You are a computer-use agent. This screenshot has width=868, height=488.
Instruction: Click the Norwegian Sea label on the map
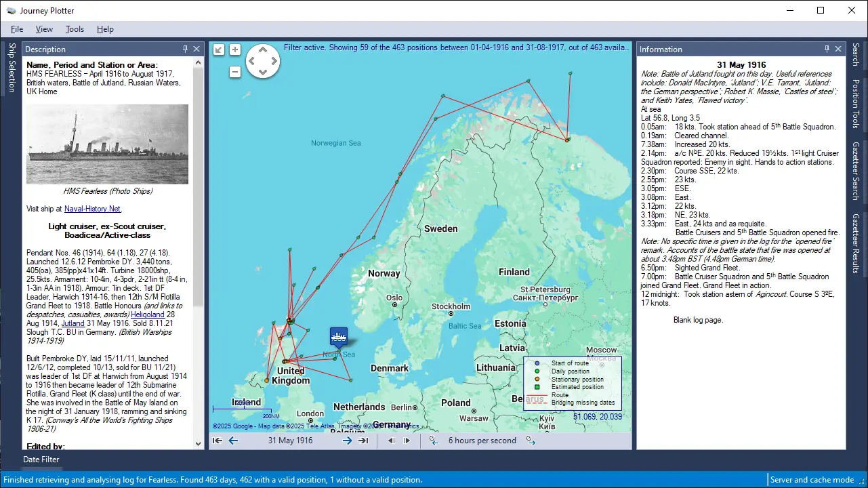click(x=336, y=143)
